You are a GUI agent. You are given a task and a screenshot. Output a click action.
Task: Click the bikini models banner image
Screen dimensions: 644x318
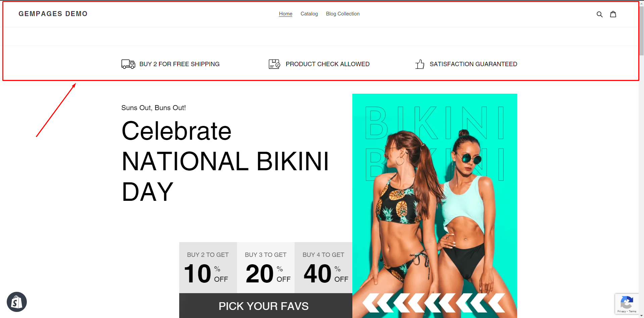point(435,206)
